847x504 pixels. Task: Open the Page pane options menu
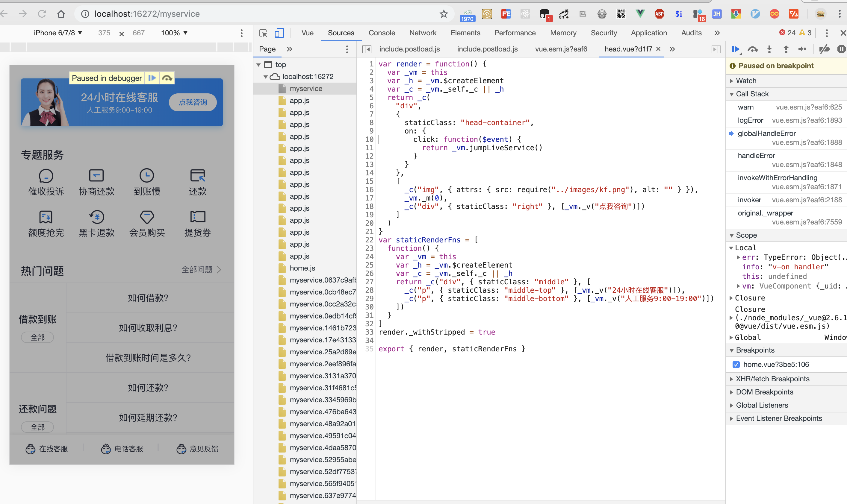pos(347,49)
